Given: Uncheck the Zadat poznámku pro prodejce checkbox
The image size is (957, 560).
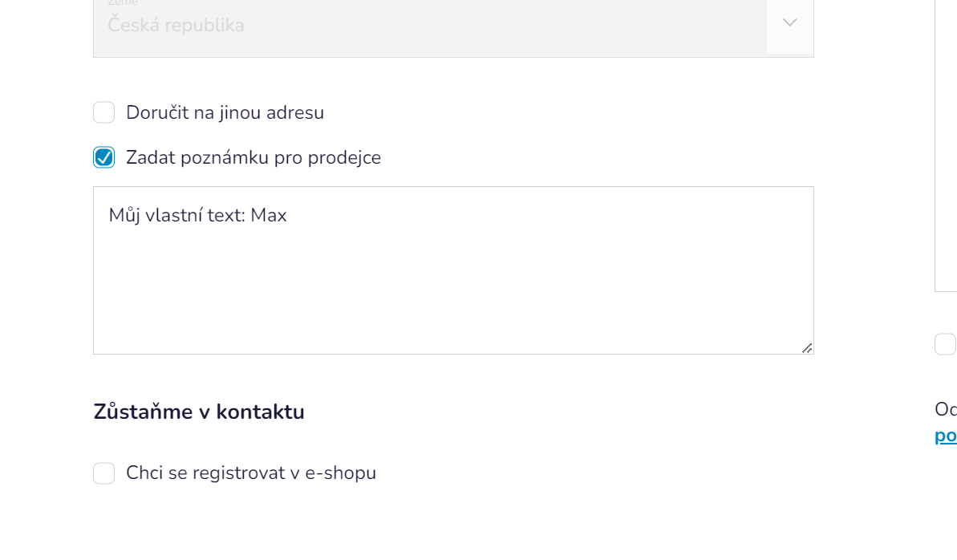Looking at the screenshot, I should [104, 157].
